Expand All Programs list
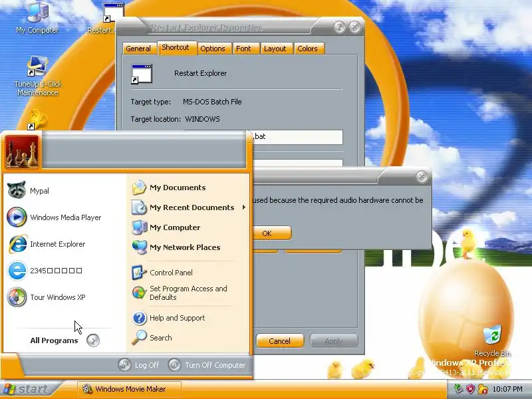 click(x=65, y=340)
